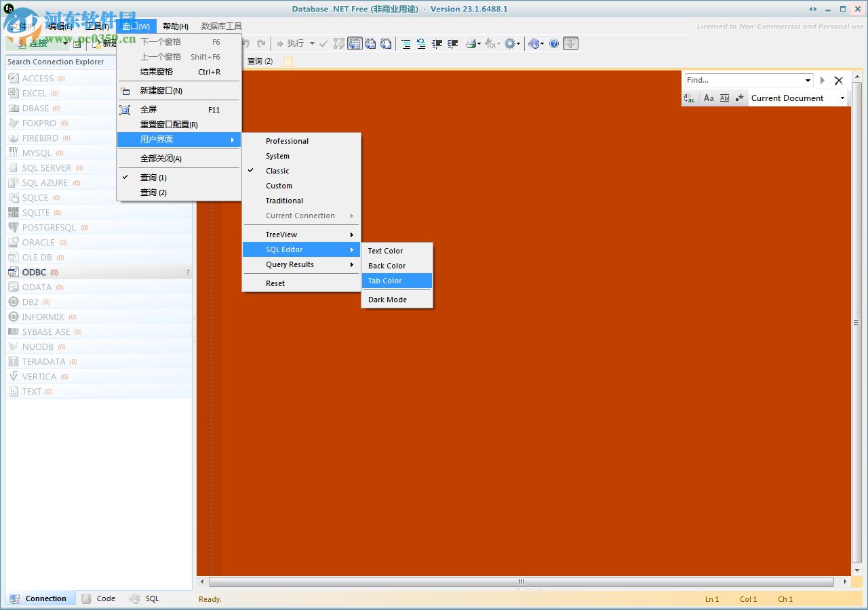Expand the Query Results submenu

pyautogui.click(x=301, y=264)
